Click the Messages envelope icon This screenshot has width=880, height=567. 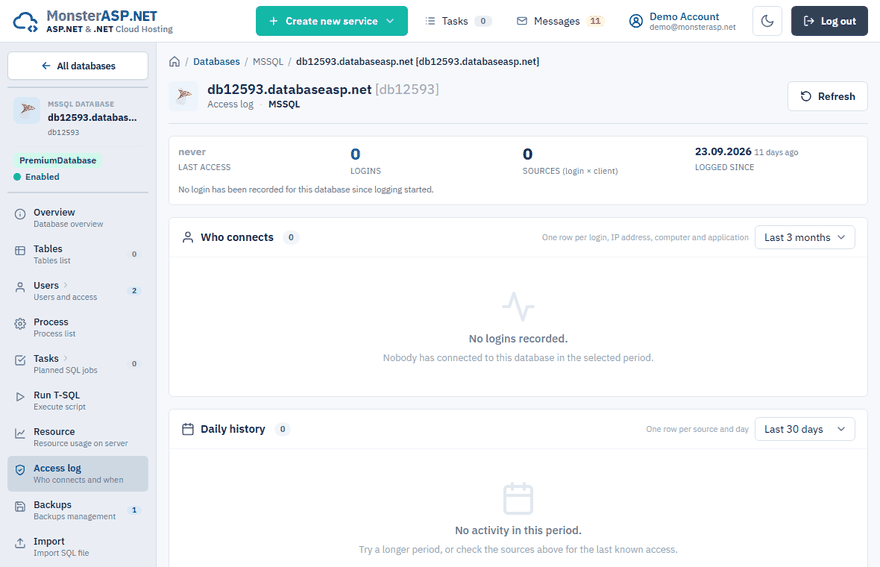(x=522, y=21)
